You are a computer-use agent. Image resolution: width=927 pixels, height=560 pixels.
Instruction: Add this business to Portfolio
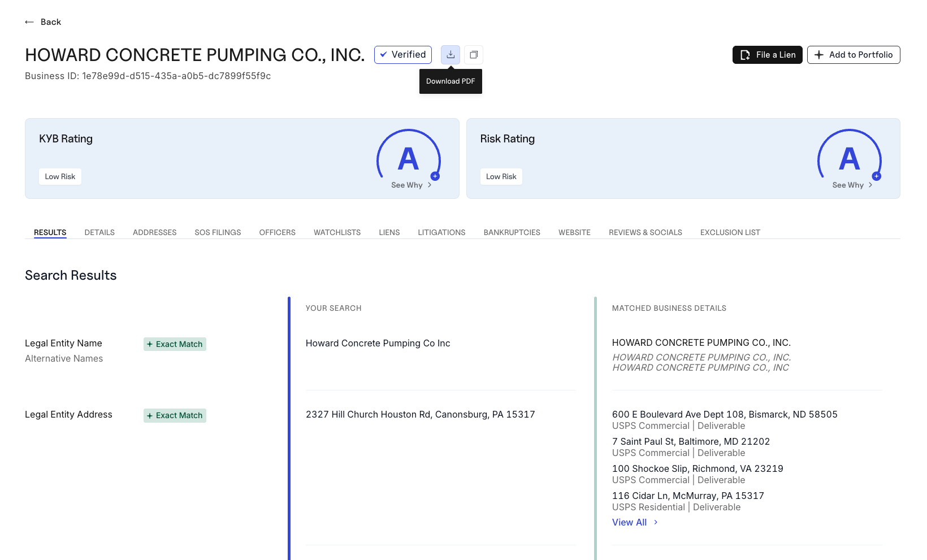[x=854, y=55]
